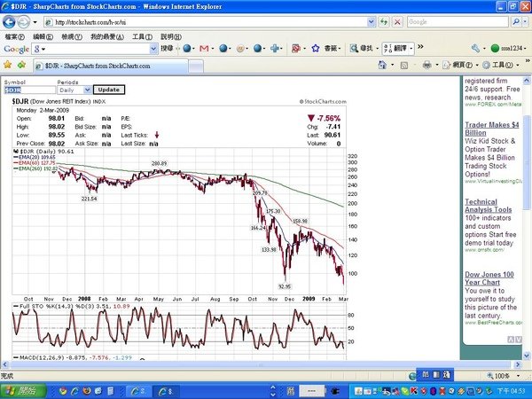This screenshot has height=399, width=532.
Task: Click the magnifier search button at top right
Action: [516, 22]
